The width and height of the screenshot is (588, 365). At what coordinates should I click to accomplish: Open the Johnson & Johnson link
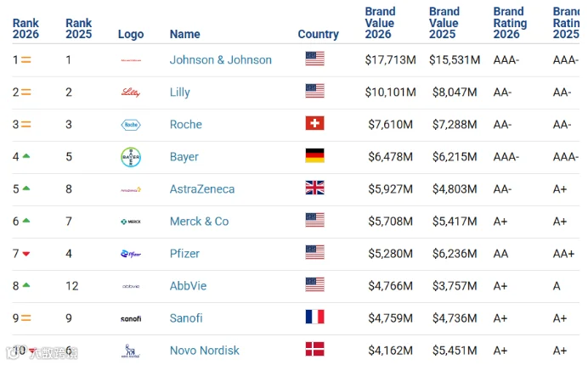221,60
